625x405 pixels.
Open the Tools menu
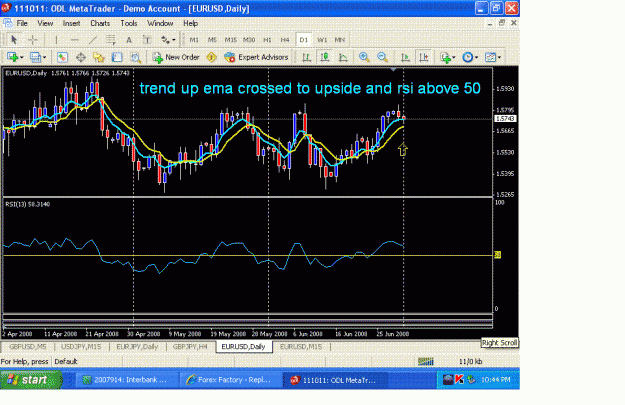click(129, 23)
